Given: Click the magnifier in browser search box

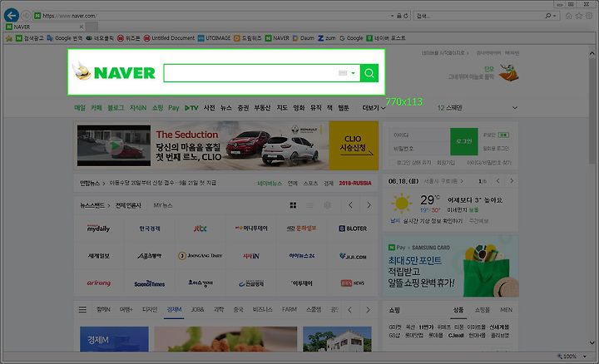Looking at the screenshot, I should coord(548,16).
